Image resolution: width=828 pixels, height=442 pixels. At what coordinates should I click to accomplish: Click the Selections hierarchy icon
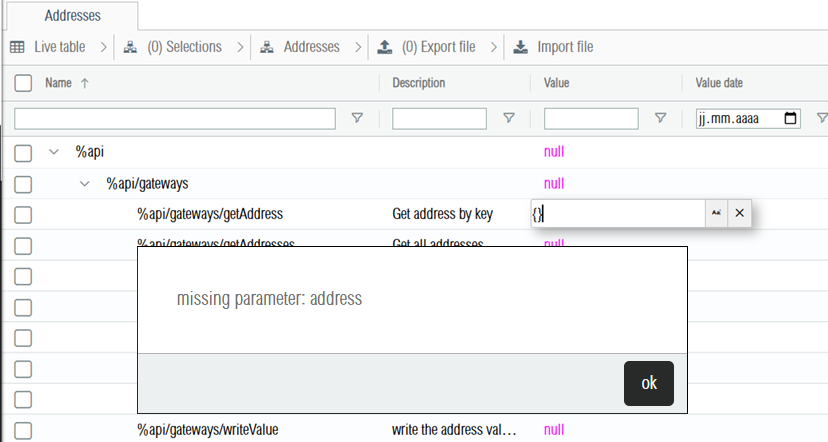tap(130, 47)
